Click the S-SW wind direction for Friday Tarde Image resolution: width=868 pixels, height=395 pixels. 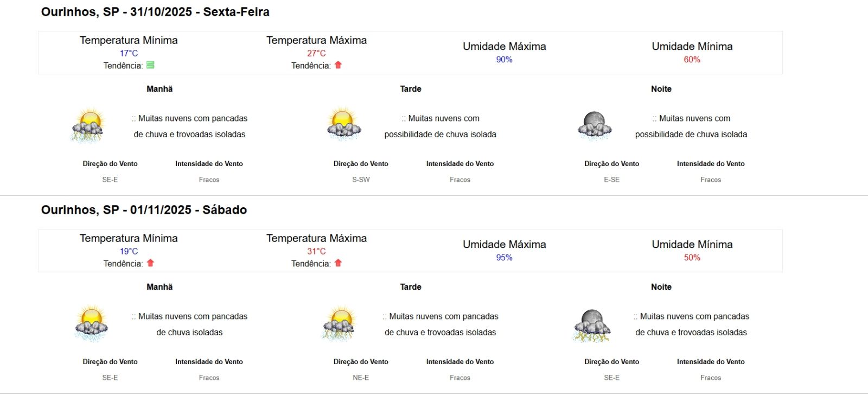point(361,180)
